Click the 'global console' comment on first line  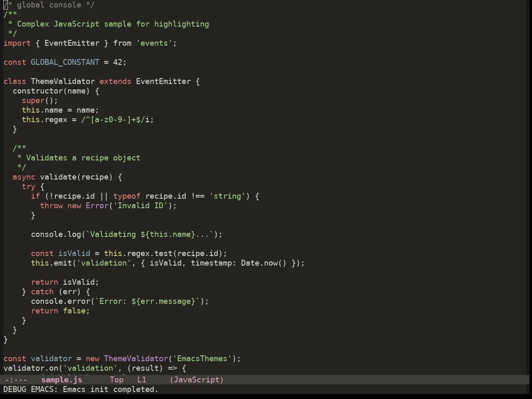tap(49, 5)
